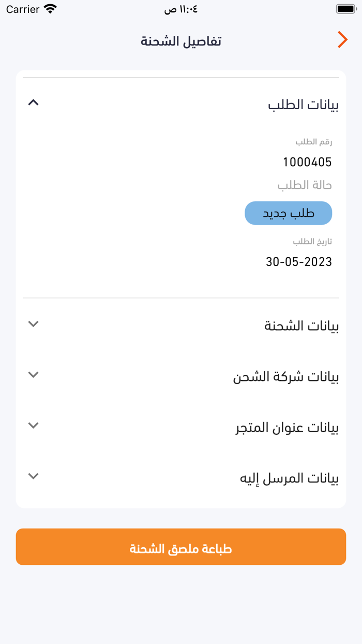Screen dimensions: 362x644
Task: Click the chevron beside بيانات المرسل إليه
Action: pos(33,476)
